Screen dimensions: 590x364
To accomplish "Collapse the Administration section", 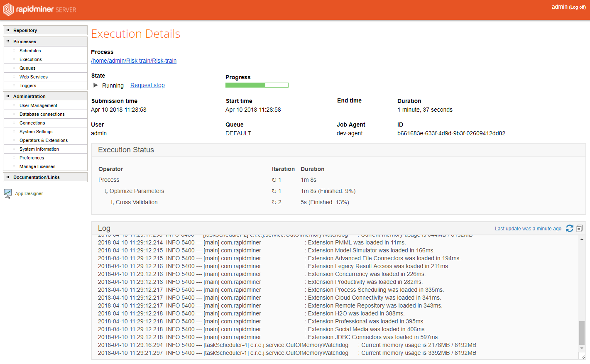I will coord(45,96).
